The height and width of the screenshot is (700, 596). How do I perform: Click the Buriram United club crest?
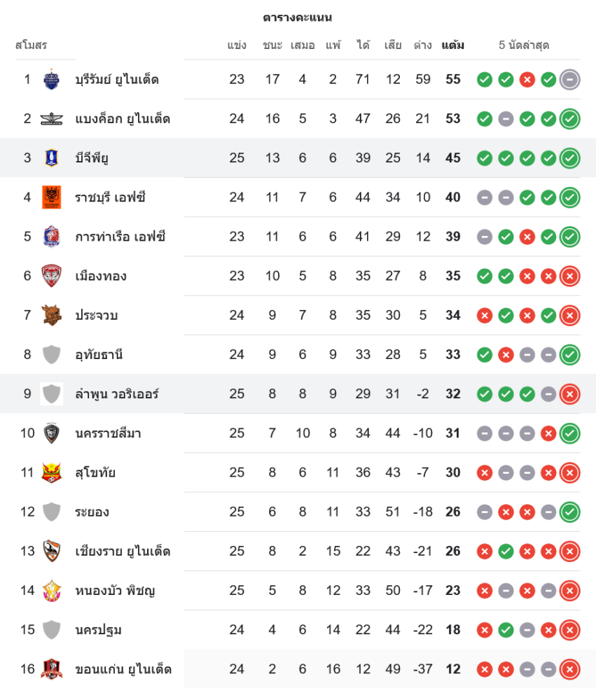[x=52, y=79]
